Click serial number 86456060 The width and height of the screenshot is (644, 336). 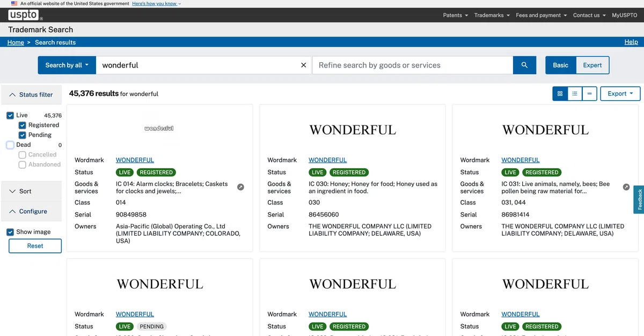324,214
